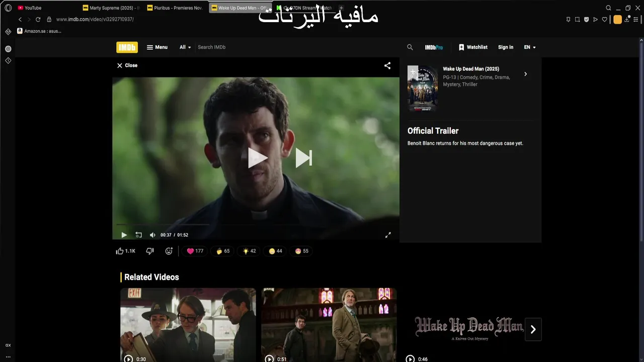This screenshot has width=644, height=362.
Task: Expand the All search category dropdown
Action: 185,47
